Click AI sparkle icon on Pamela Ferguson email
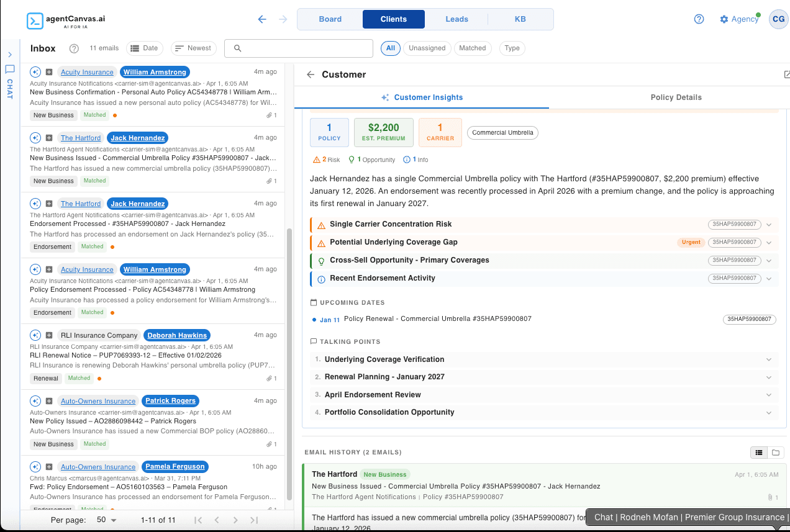The height and width of the screenshot is (532, 790). click(35, 467)
